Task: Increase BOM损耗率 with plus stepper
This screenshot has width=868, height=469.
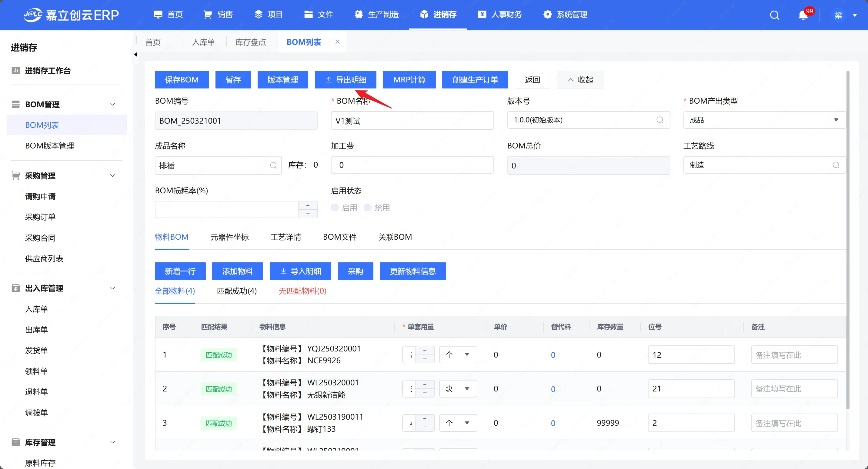Action: click(x=308, y=205)
